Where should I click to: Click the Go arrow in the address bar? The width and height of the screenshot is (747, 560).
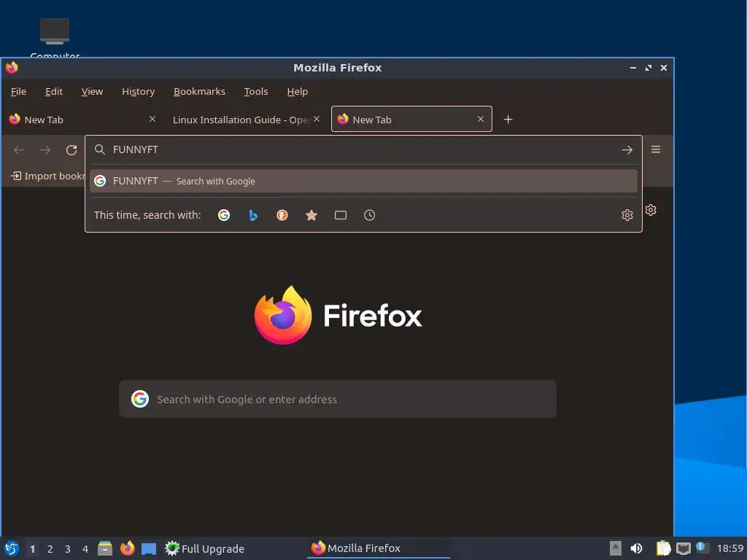(x=627, y=150)
